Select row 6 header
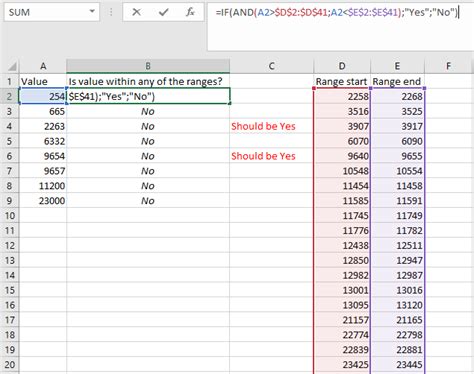474x374 pixels. pyautogui.click(x=9, y=156)
